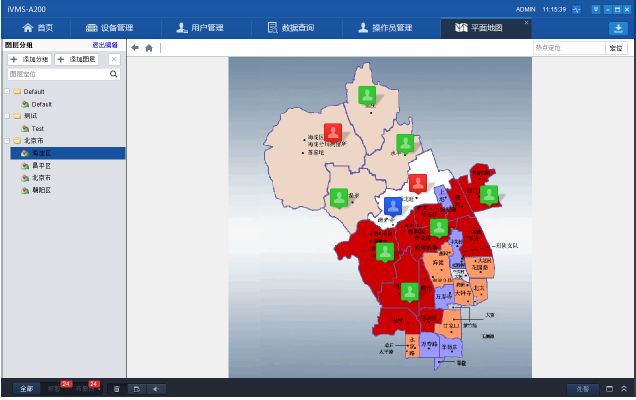This screenshot has width=636, height=400.
Task: Collapse the 测试 group node
Action: pos(7,115)
